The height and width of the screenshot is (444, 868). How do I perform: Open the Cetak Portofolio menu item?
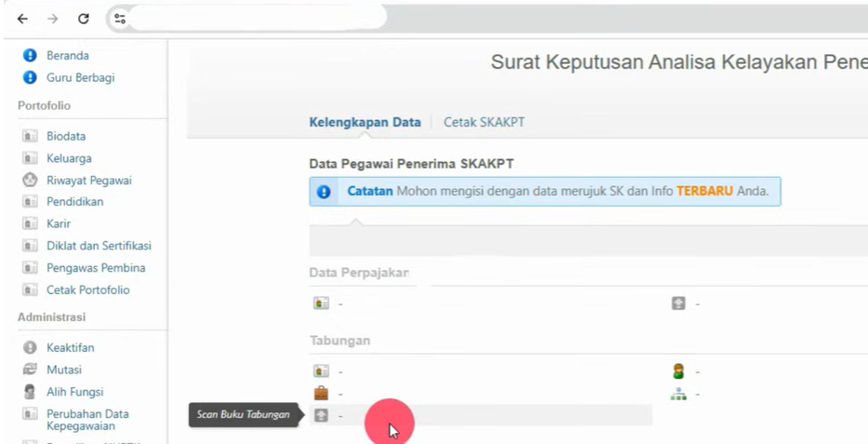click(x=88, y=290)
